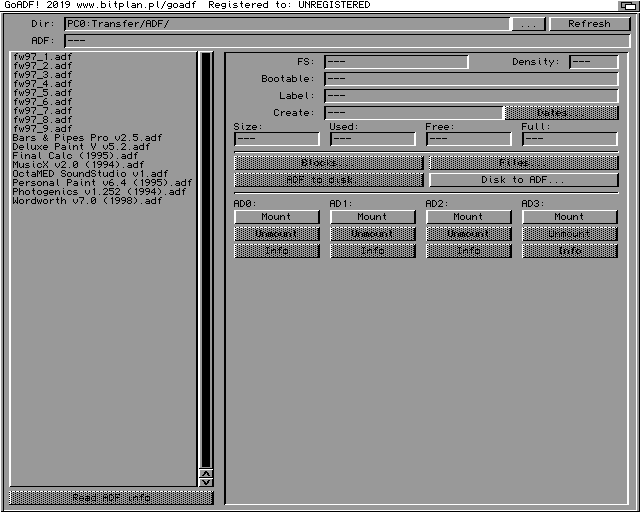Image resolution: width=640 pixels, height=512 pixels.
Task: Click the Refresh button
Action: click(x=589, y=24)
